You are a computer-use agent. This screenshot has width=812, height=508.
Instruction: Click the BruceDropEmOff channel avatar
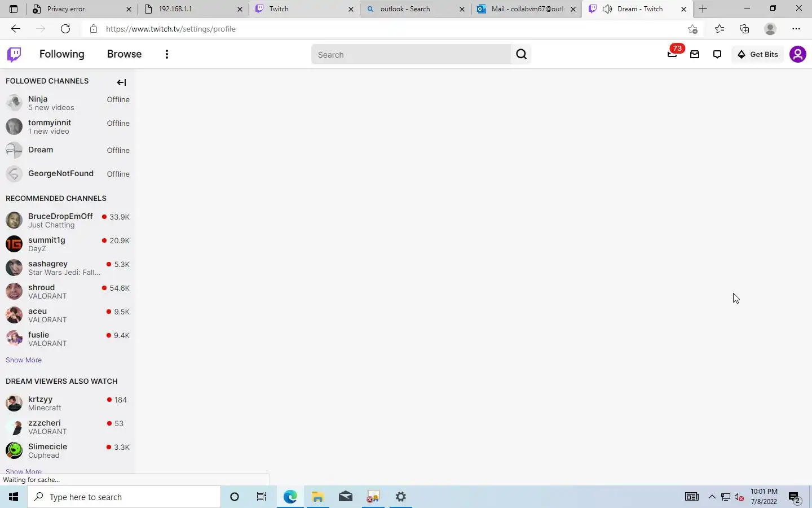click(x=14, y=220)
